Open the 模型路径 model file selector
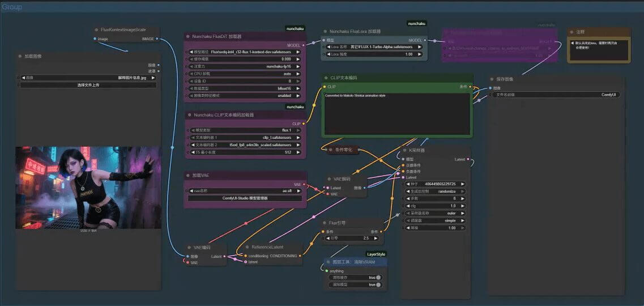 pyautogui.click(x=245, y=52)
